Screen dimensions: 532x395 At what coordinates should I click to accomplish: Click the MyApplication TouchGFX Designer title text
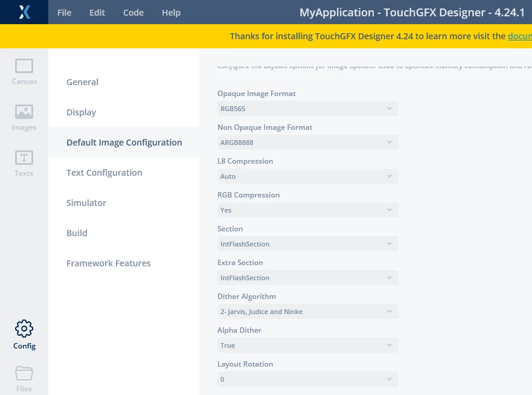click(x=412, y=13)
